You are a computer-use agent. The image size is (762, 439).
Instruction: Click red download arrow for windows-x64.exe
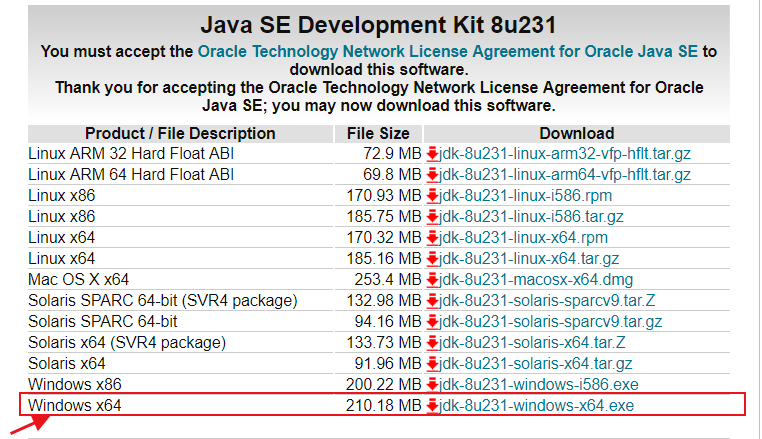coord(432,406)
